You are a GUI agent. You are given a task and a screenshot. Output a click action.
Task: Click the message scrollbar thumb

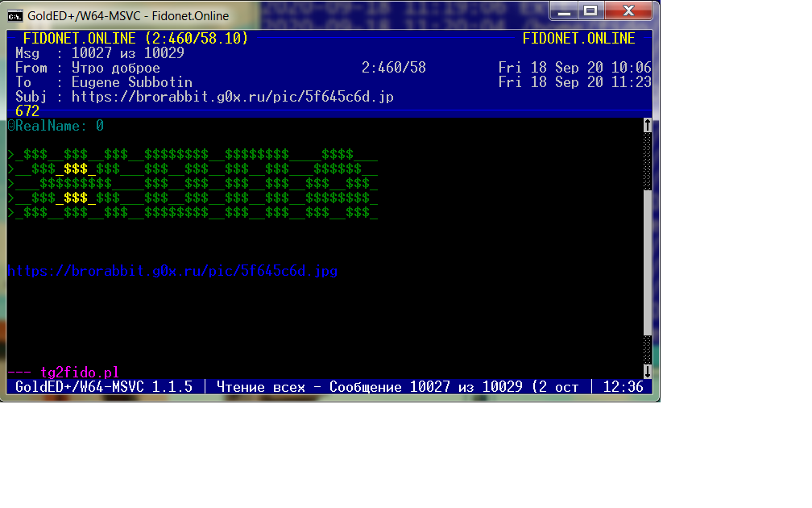click(x=648, y=263)
